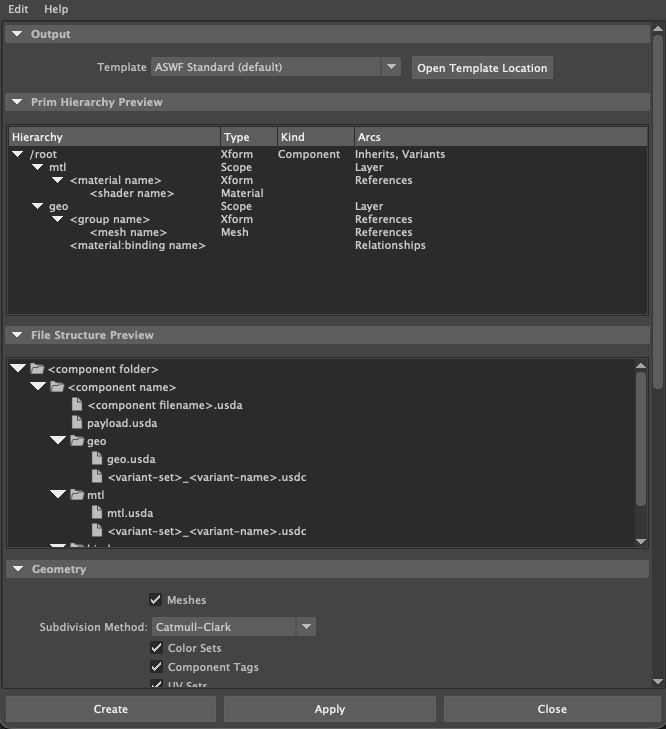Click the geo.usda file icon
666x729 pixels.
click(x=97, y=459)
